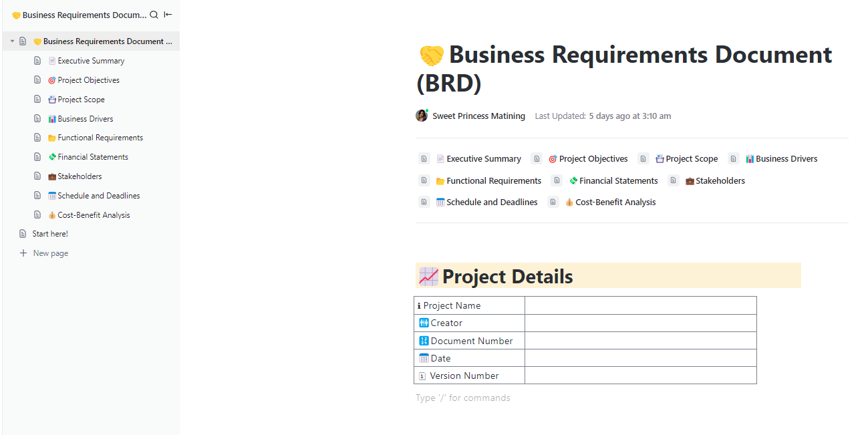
Task: Click the "Type '/' for commands" line
Action: 463,398
